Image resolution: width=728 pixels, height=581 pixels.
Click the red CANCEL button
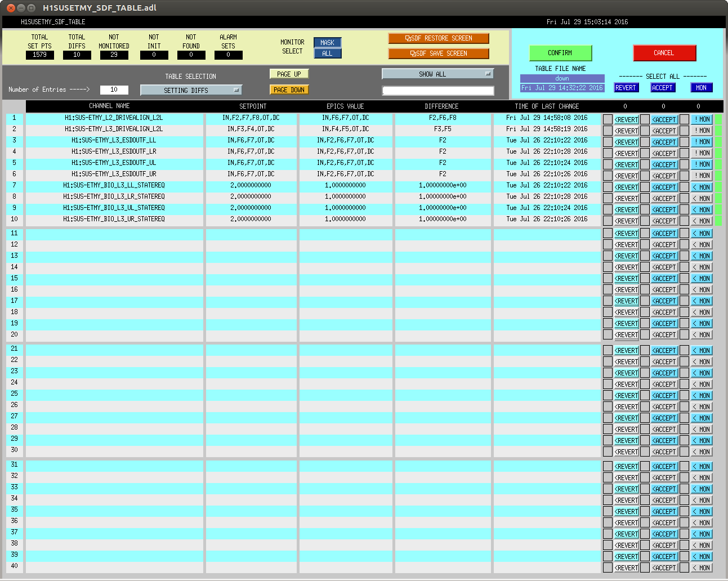coord(664,53)
